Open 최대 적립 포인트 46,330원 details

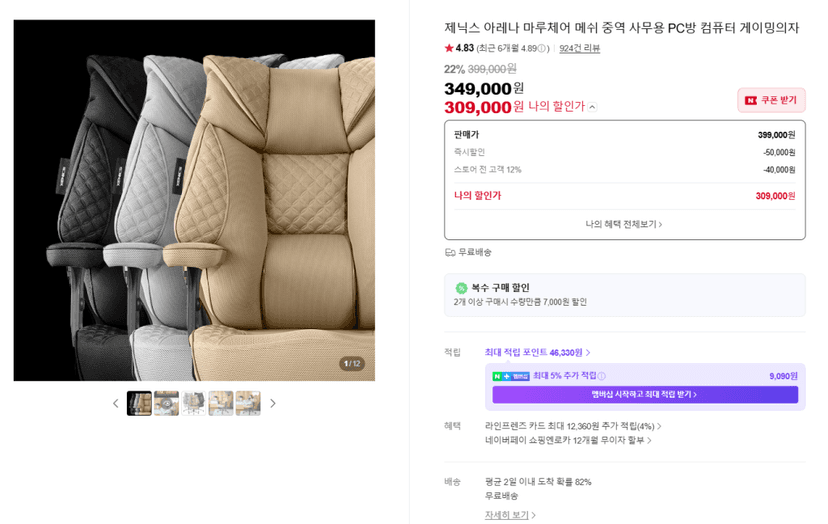click(x=538, y=352)
